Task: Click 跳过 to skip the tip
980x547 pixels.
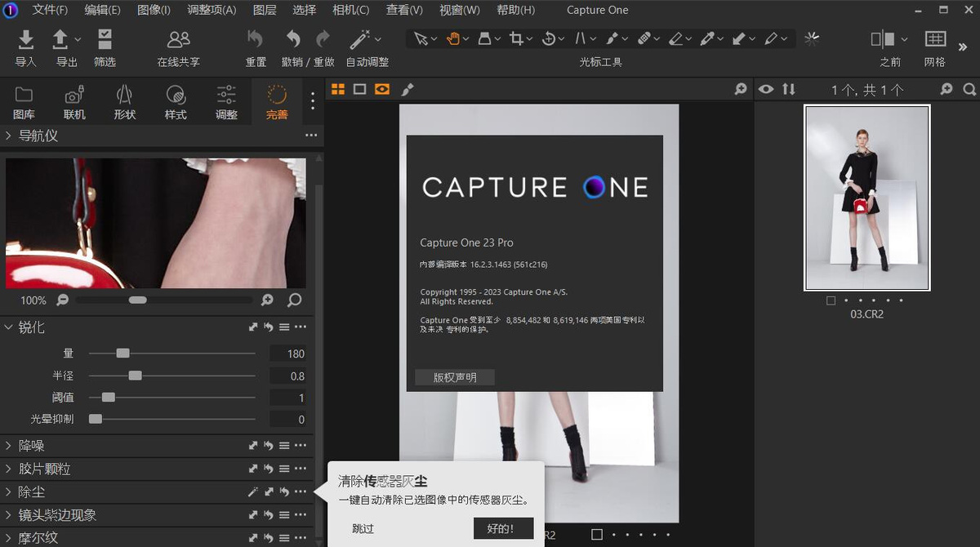Action: pyautogui.click(x=363, y=528)
